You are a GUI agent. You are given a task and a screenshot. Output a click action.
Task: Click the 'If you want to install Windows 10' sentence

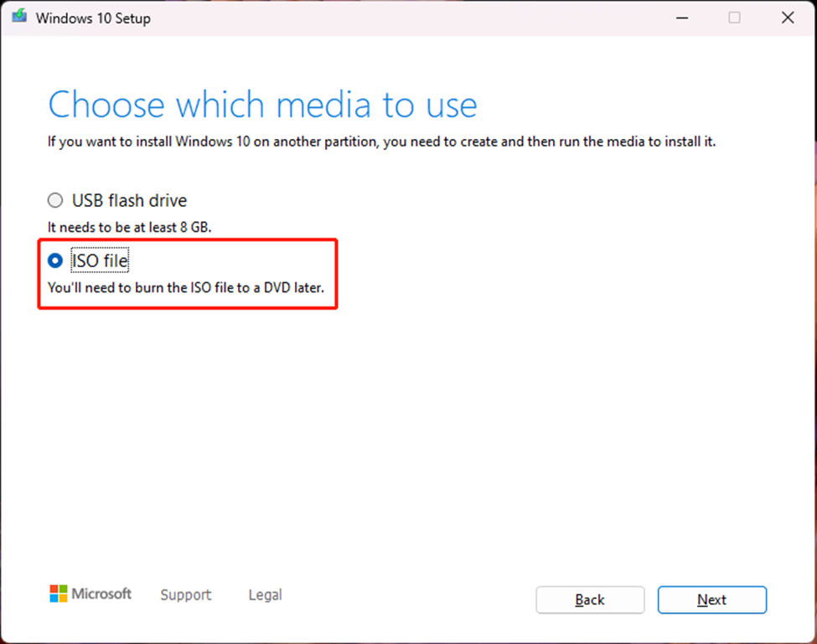click(381, 142)
